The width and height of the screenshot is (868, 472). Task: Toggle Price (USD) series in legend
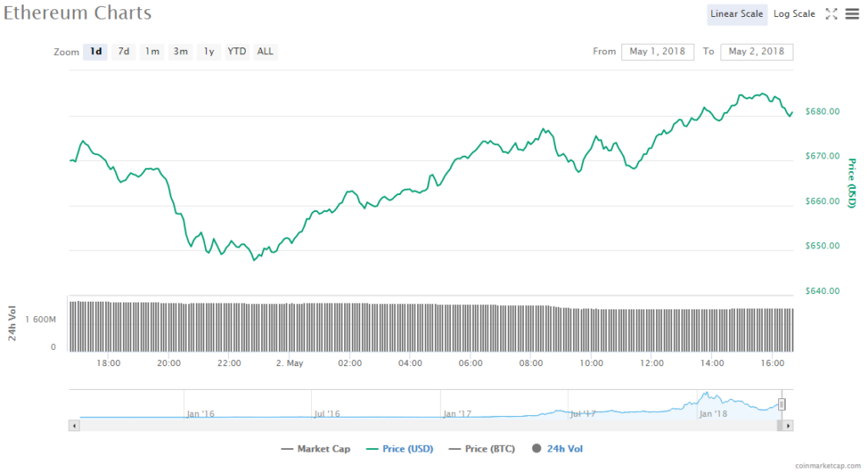401,449
